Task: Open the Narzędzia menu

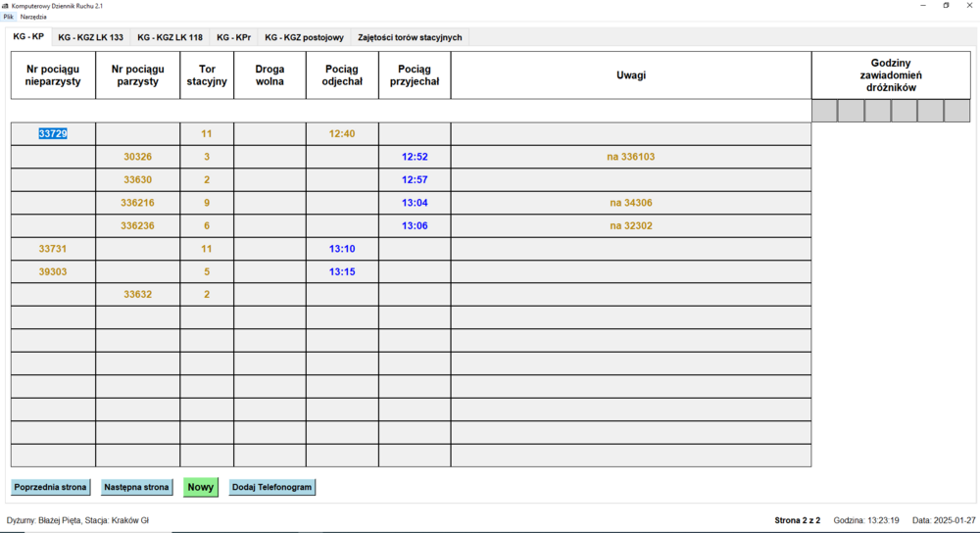Action: 33,17
